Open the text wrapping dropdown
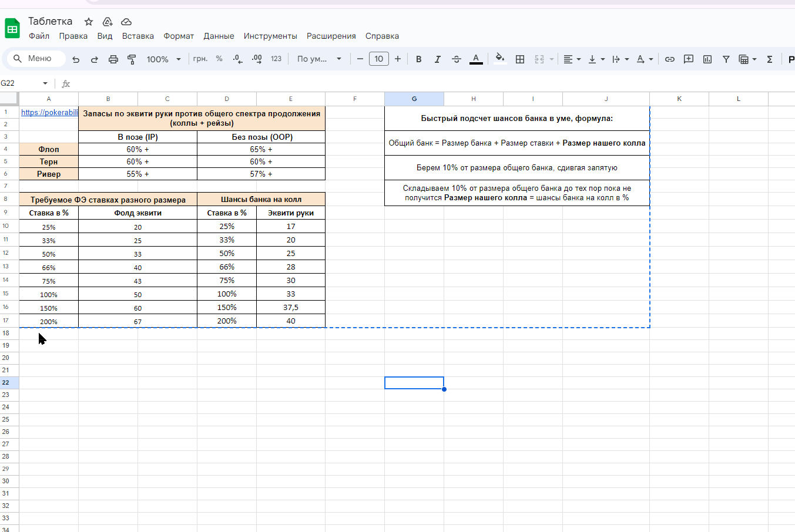 click(620, 59)
